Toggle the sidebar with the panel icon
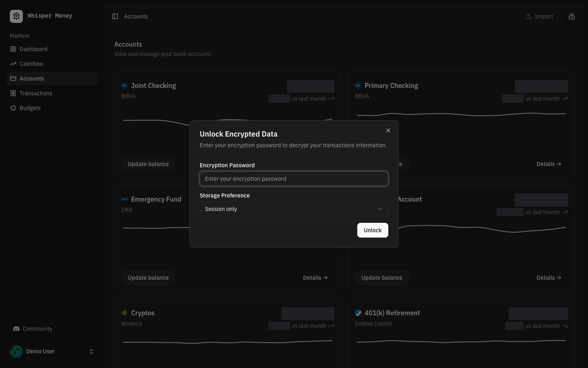 click(115, 16)
